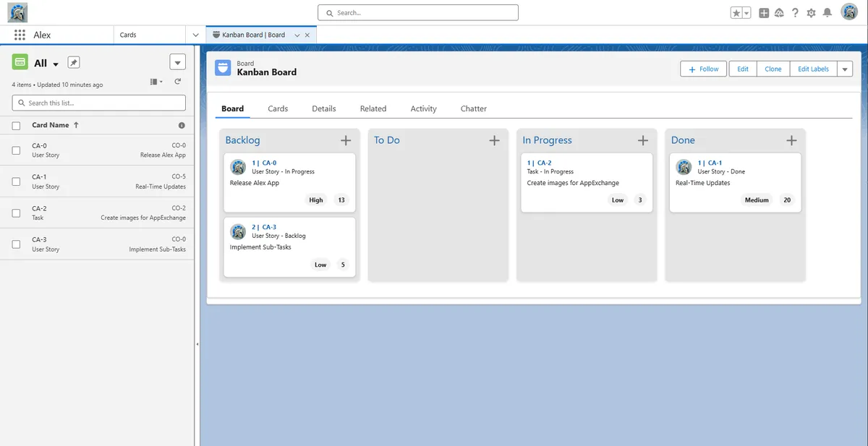868x446 pixels.
Task: Click the 20 points badge on CA-1
Action: click(x=787, y=200)
